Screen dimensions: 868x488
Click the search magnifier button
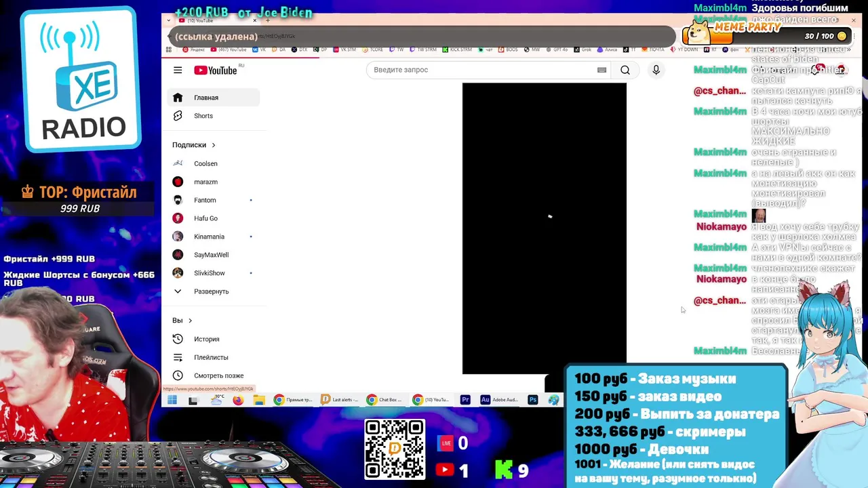pos(625,70)
